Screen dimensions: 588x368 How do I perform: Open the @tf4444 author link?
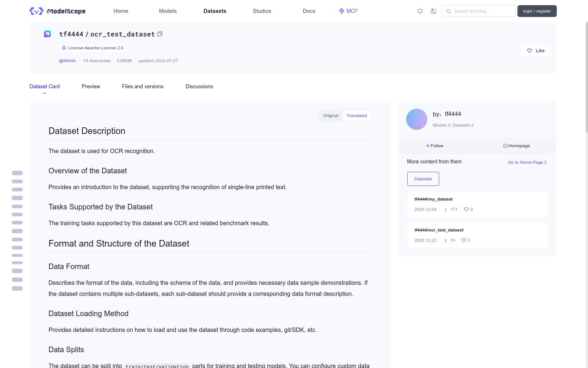click(67, 61)
